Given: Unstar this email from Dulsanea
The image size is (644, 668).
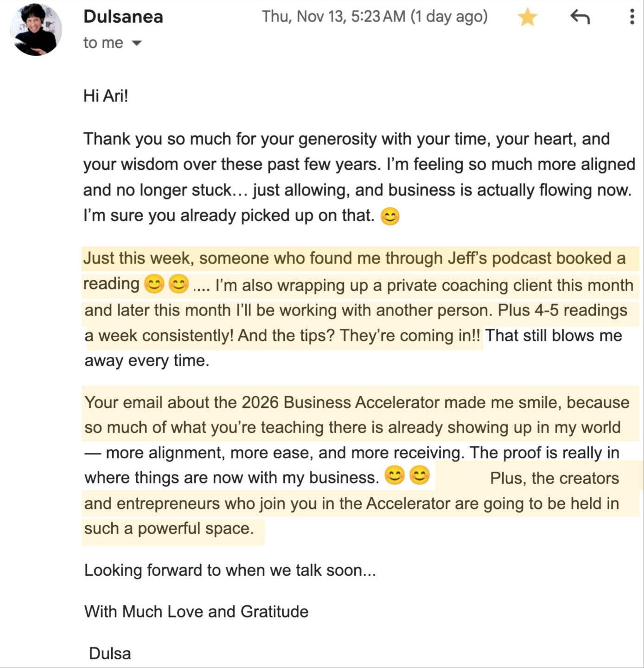Looking at the screenshot, I should pyautogui.click(x=527, y=18).
